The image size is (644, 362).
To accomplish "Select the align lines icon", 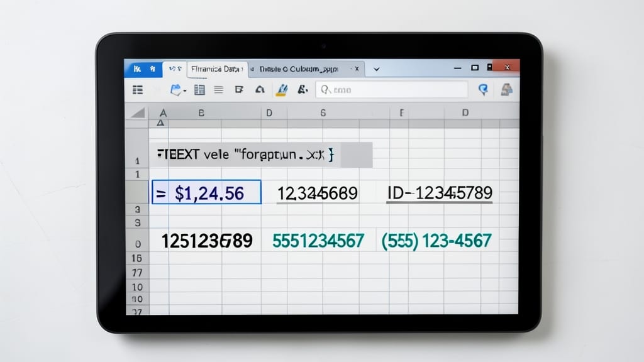I will pyautogui.click(x=218, y=89).
